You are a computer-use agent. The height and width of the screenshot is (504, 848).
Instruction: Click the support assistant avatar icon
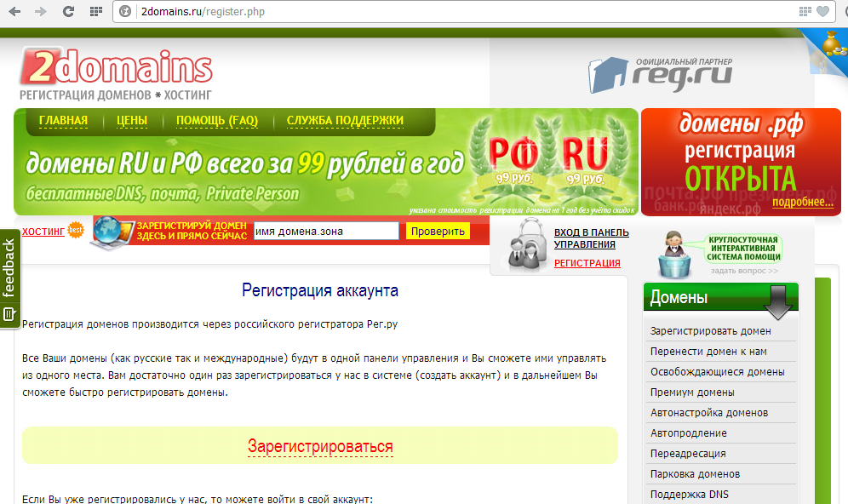coord(674,255)
